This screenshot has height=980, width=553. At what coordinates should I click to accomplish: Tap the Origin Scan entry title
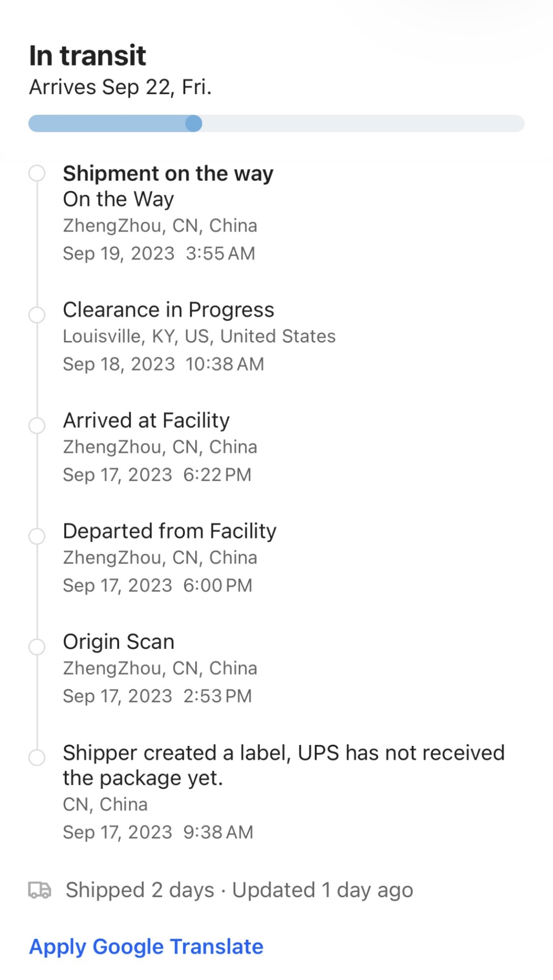(119, 642)
